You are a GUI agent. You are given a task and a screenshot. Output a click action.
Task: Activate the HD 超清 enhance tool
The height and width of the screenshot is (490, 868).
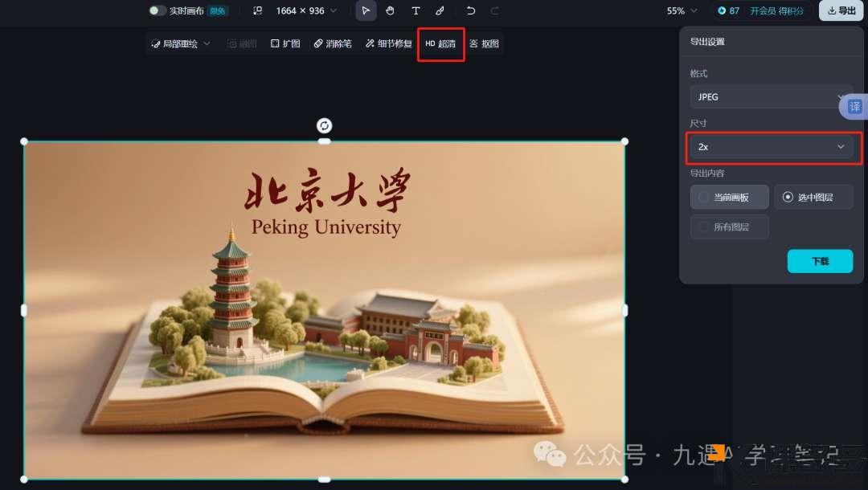pyautogui.click(x=440, y=43)
